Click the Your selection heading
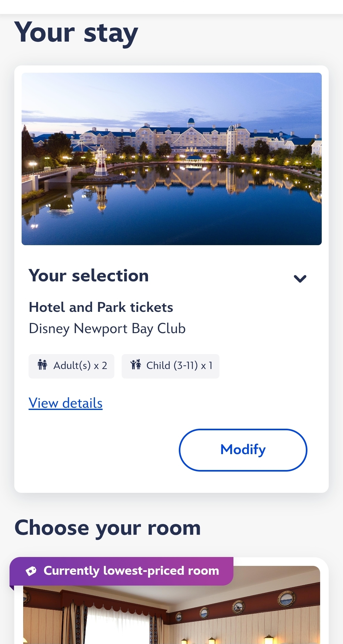This screenshot has height=644, width=343. click(89, 275)
